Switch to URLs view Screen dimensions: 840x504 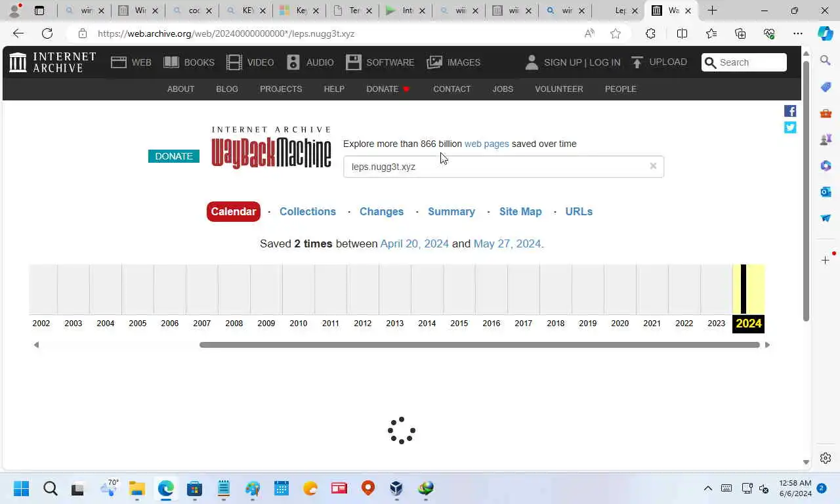579,211
